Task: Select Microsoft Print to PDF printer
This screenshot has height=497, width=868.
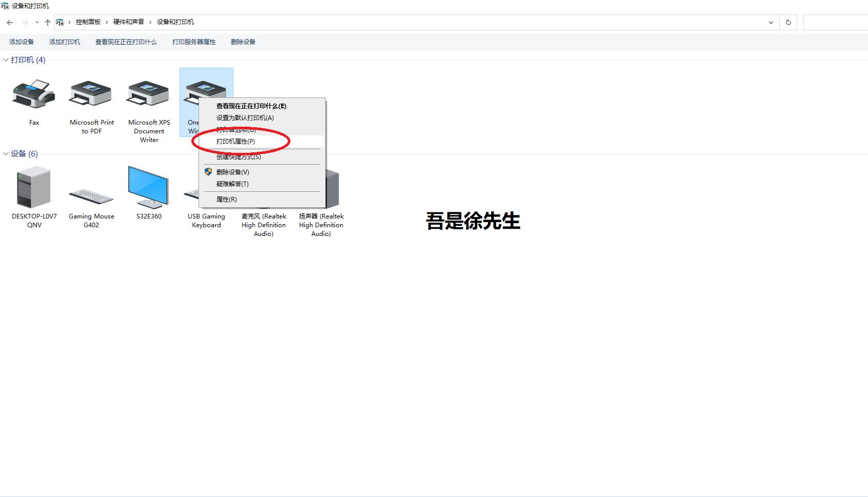Action: (x=91, y=95)
